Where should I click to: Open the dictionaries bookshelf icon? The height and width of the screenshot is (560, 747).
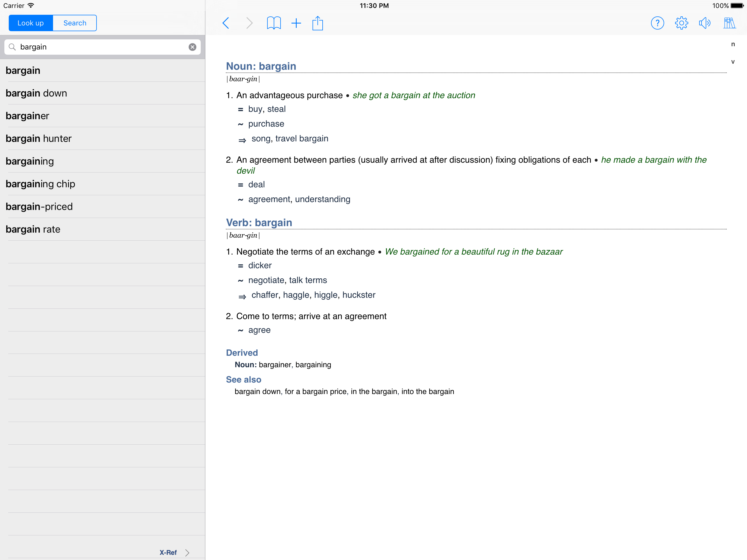[x=729, y=23]
